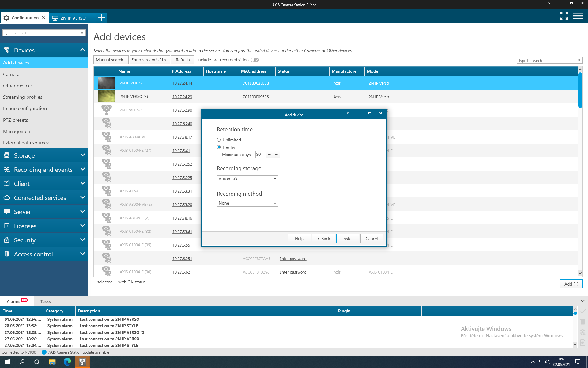
Task: Expand the Storage section
Action: [x=82, y=155]
